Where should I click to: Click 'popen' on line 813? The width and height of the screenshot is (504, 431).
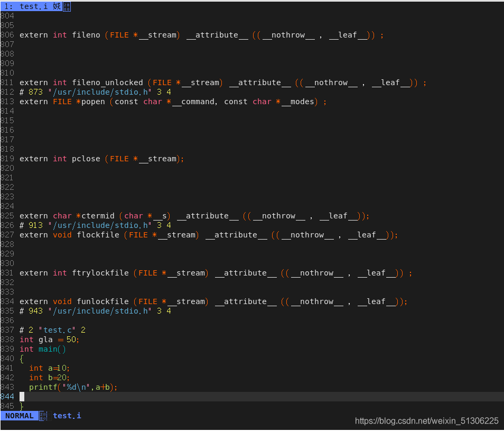(93, 102)
